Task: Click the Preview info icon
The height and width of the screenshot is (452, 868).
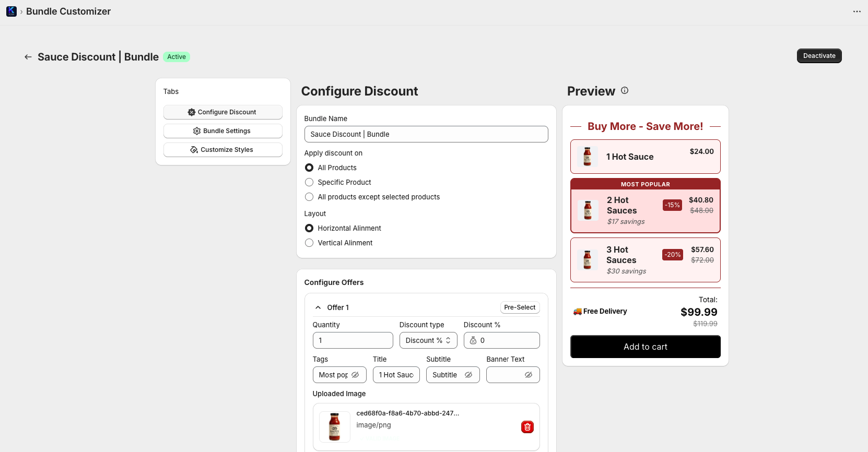Action: pyautogui.click(x=625, y=90)
